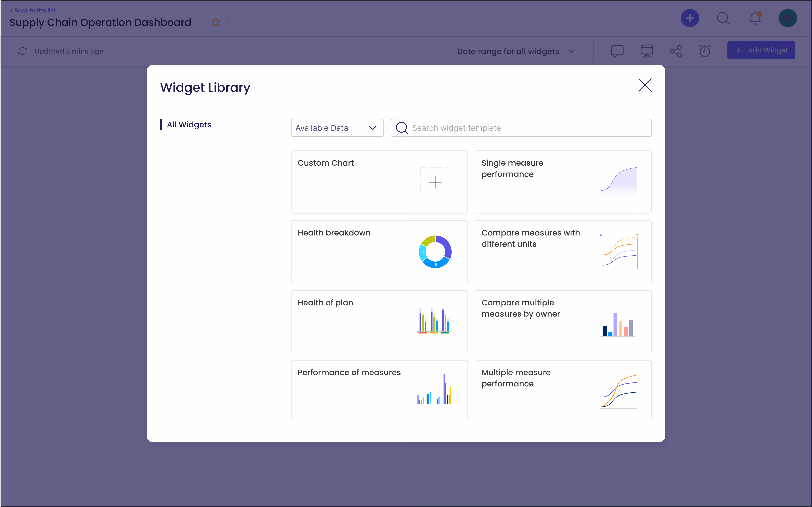Open the Available Data dropdown
This screenshot has width=812, height=507.
pos(337,128)
